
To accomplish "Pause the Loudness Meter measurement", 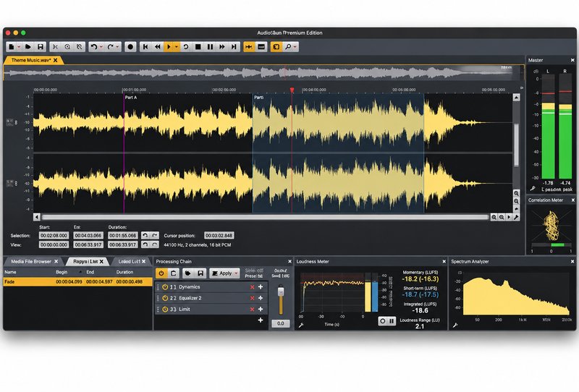I will pos(392,321).
